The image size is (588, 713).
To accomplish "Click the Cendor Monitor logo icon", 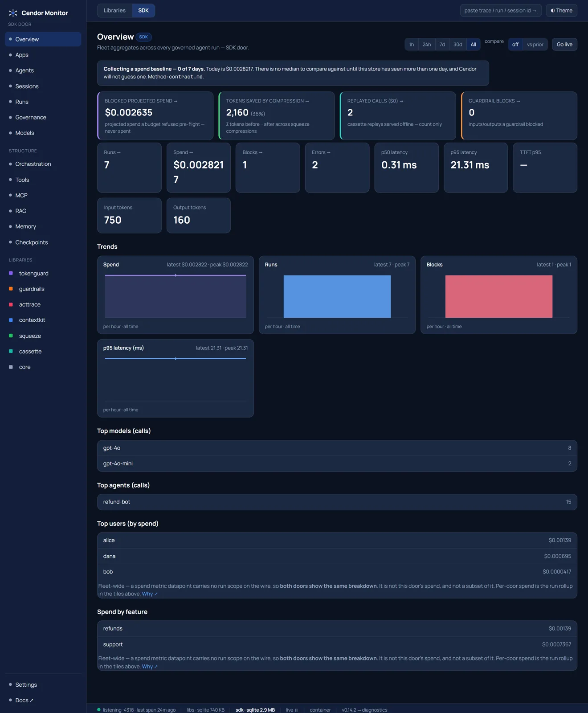I will [13, 13].
